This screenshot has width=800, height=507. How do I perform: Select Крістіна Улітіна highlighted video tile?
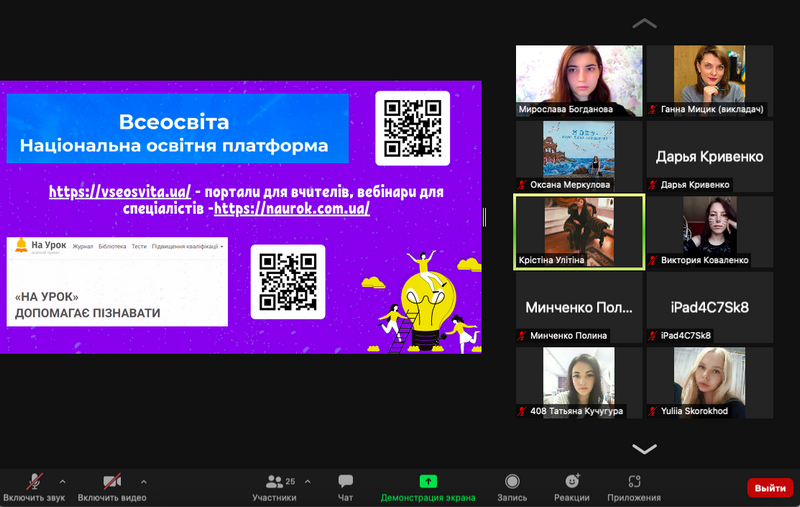point(579,232)
